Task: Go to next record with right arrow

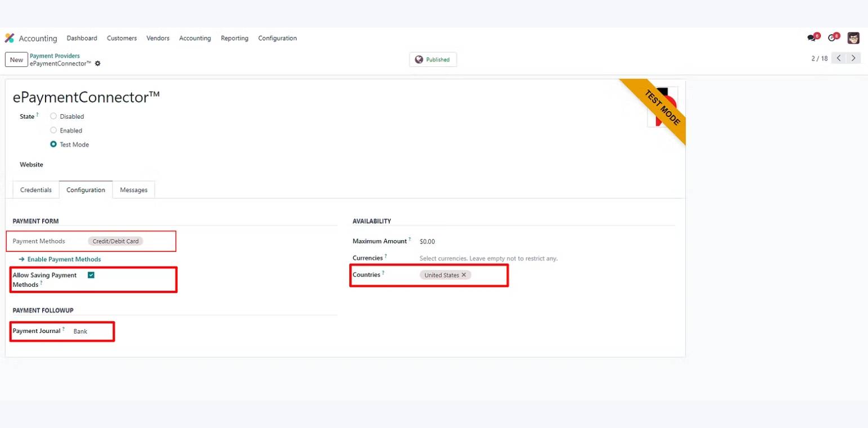Action: (x=853, y=58)
